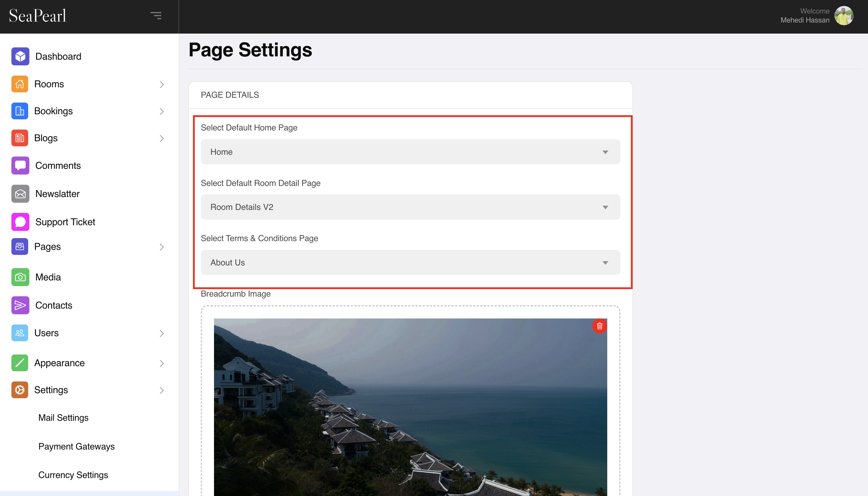The width and height of the screenshot is (868, 496).
Task: Expand the Pages submenu chevron
Action: point(162,247)
